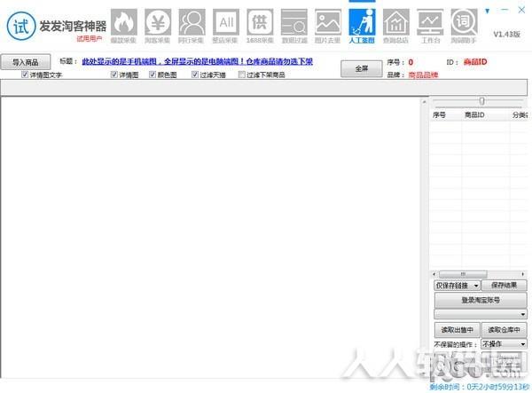Viewport: 532px width, 393px height.
Task: Click the 读取仓库中 button
Action: point(505,329)
